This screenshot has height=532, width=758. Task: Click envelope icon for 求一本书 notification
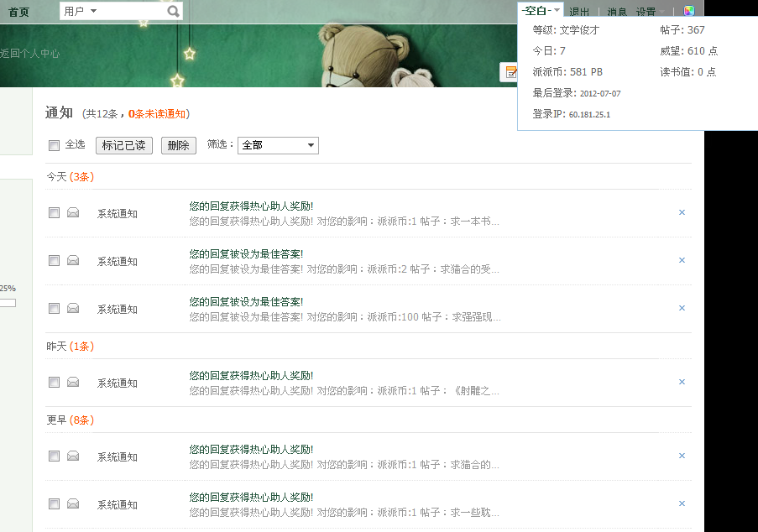[73, 212]
